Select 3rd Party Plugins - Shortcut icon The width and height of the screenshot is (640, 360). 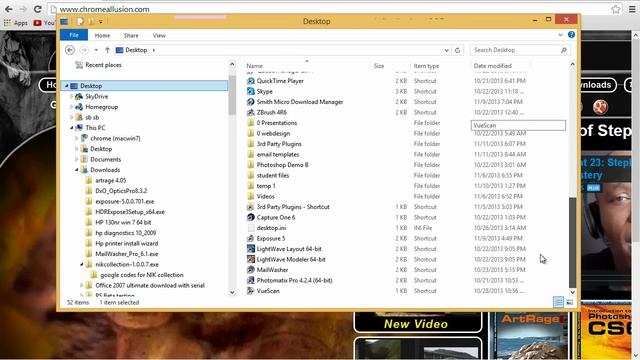click(x=251, y=207)
